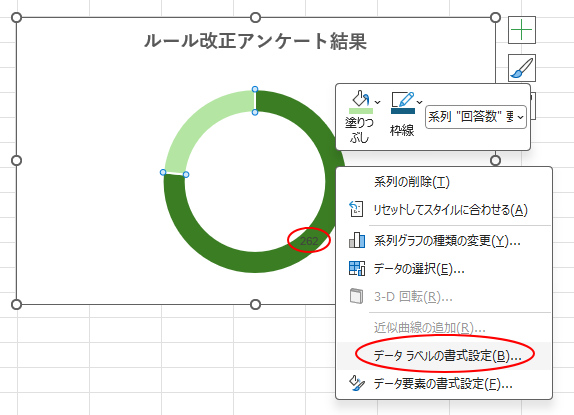Click the reset-to-style icon in menu
The image size is (574, 415).
pos(356,209)
